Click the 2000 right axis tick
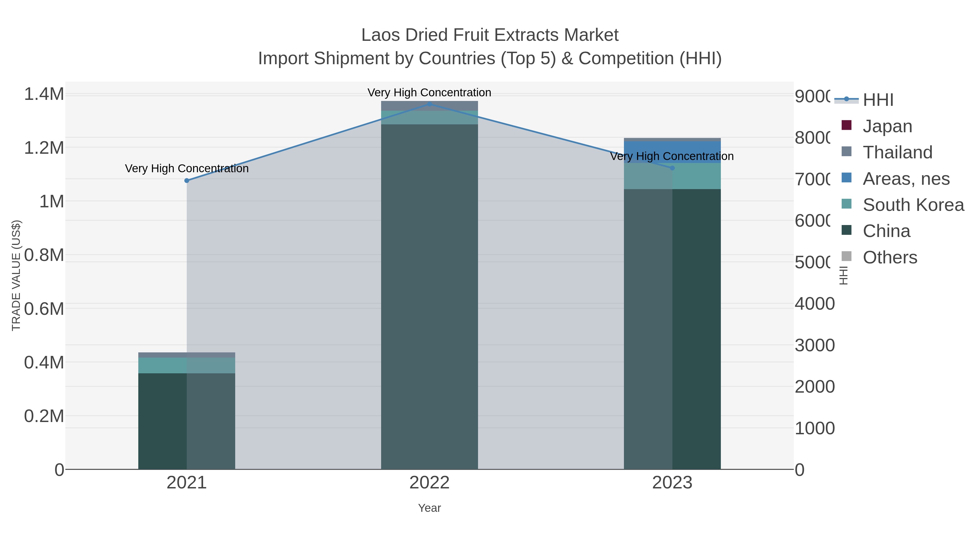 pyautogui.click(x=815, y=386)
